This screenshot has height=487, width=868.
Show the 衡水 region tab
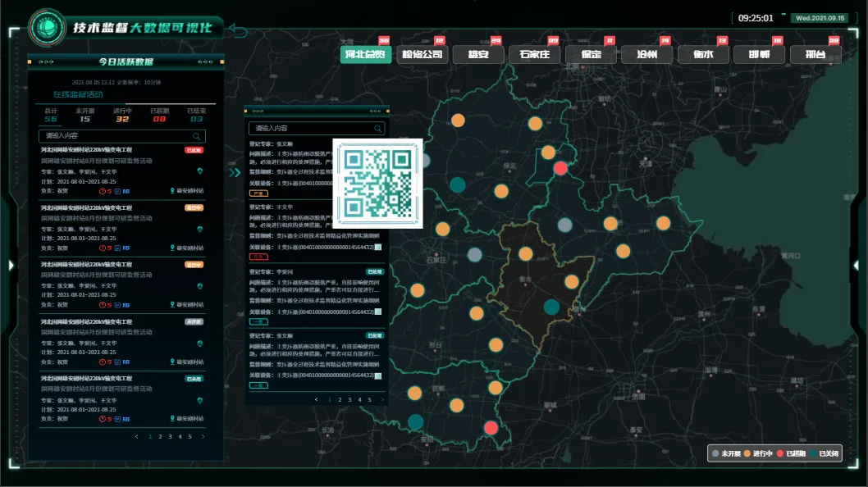(703, 54)
